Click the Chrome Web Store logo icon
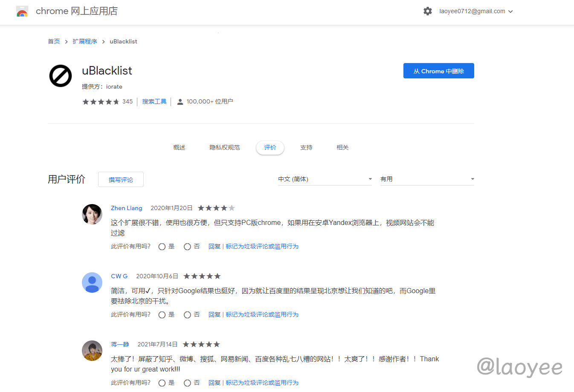 tap(22, 12)
